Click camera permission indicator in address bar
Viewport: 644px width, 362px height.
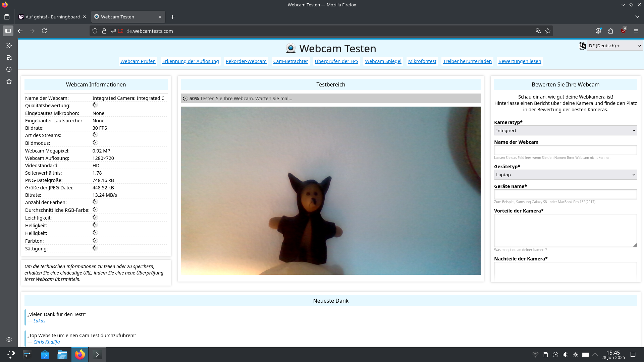tap(121, 31)
